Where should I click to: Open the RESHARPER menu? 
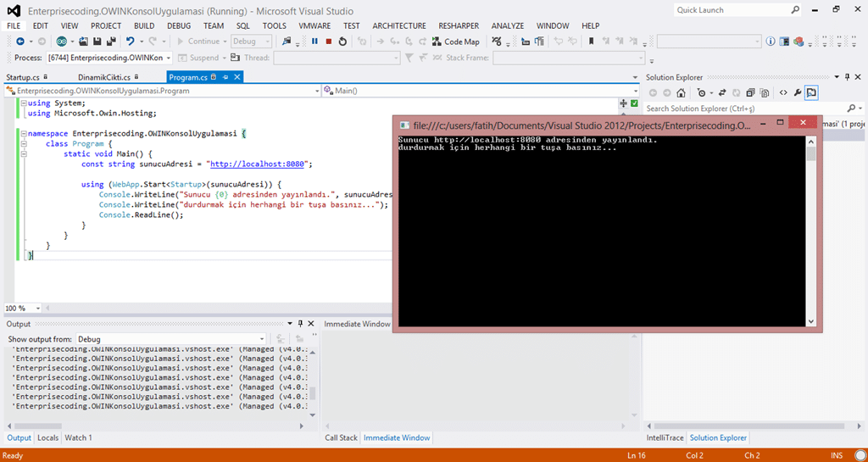[459, 25]
